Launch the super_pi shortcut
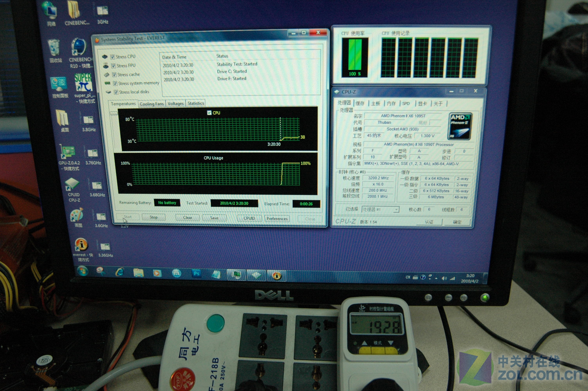This screenshot has width=588, height=391. coord(84,89)
